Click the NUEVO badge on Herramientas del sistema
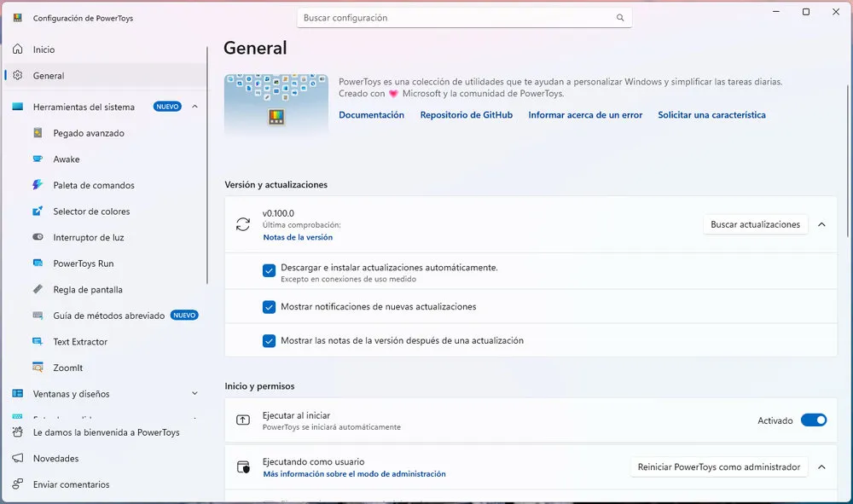 click(167, 107)
